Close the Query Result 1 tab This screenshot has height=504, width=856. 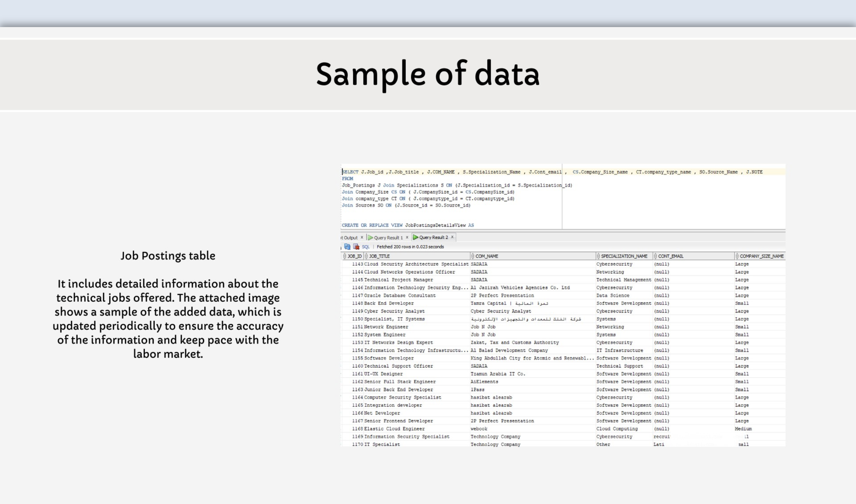point(407,237)
